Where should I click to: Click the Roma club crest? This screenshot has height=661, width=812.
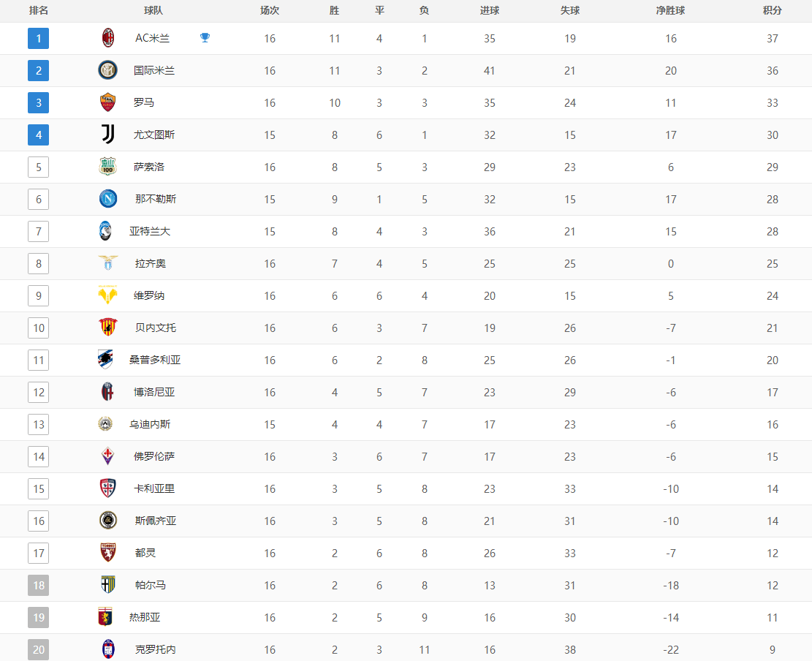tap(107, 102)
